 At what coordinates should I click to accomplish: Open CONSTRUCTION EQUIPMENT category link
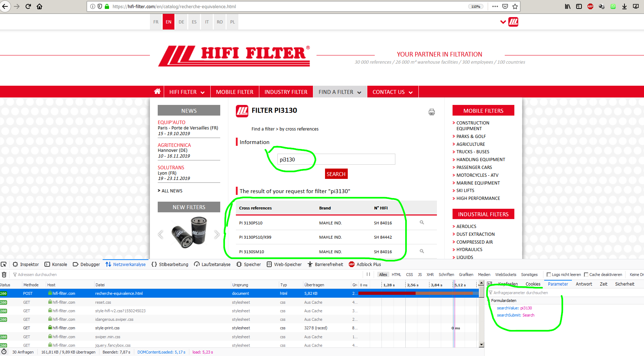click(473, 126)
